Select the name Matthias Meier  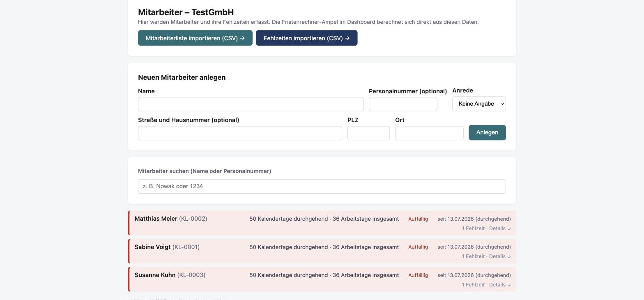click(x=156, y=219)
